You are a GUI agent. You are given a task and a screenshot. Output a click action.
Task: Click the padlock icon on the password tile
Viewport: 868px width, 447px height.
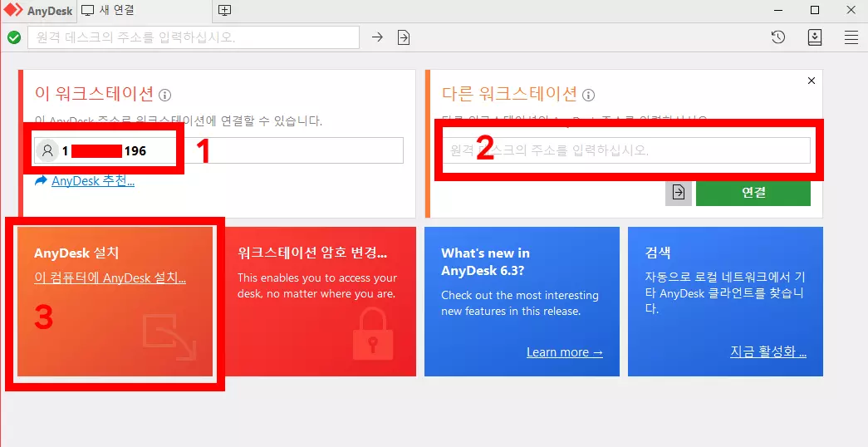(x=373, y=334)
